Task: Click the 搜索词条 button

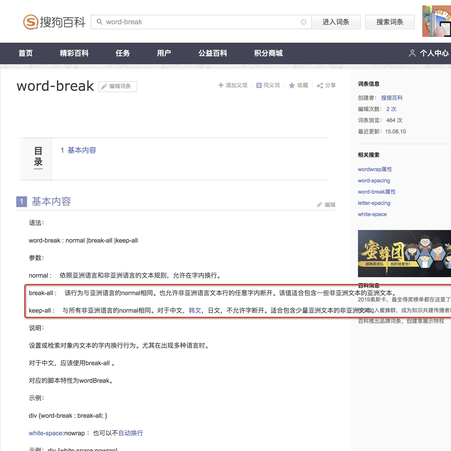Action: point(390,22)
